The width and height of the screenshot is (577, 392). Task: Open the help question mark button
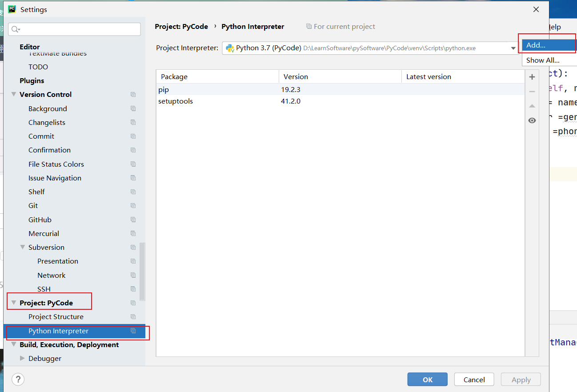[18, 379]
